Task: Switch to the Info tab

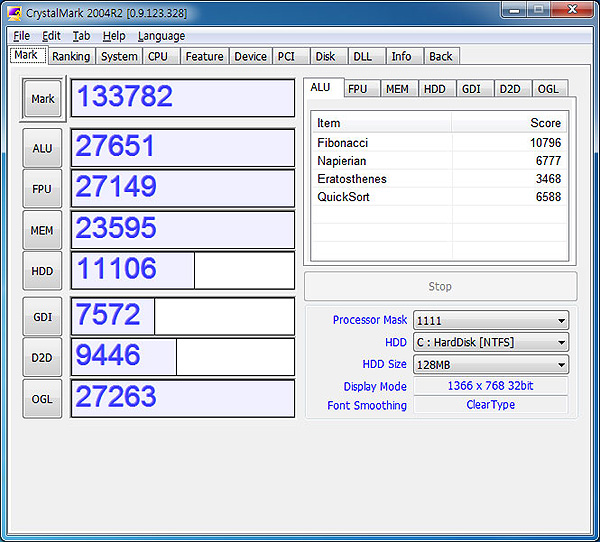Action: [x=404, y=56]
